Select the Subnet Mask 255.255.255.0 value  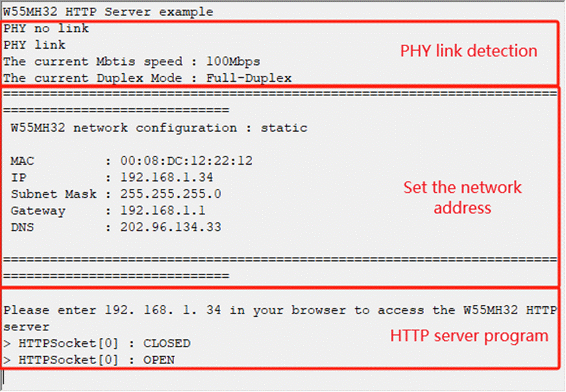pyautogui.click(x=170, y=194)
